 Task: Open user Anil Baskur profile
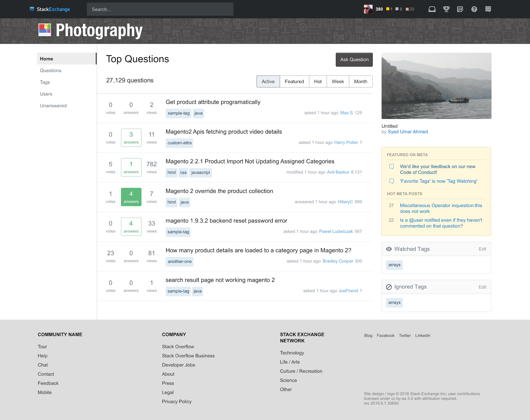[x=338, y=172]
